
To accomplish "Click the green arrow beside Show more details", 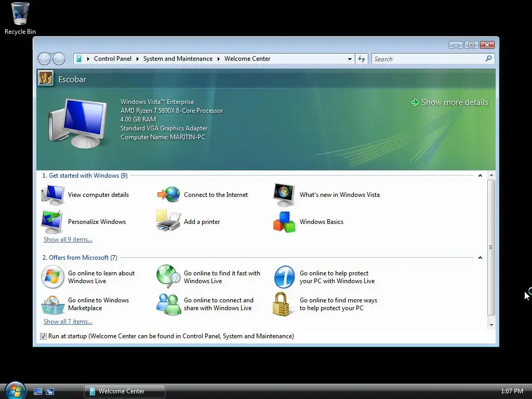I will 415,102.
